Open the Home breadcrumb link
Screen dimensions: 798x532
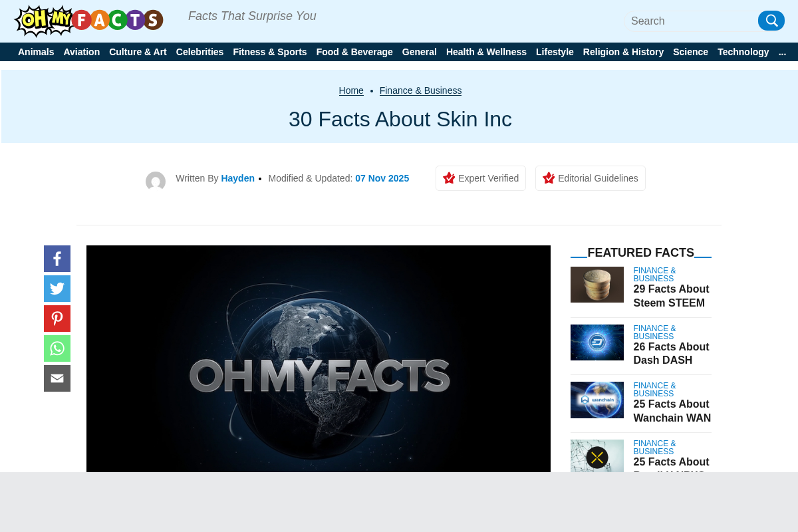pos(351,90)
